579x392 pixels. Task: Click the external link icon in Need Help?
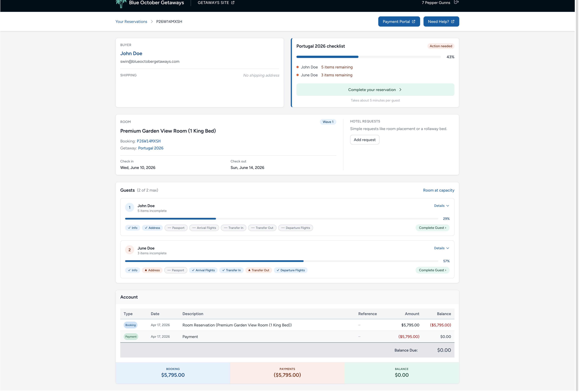coord(453,21)
